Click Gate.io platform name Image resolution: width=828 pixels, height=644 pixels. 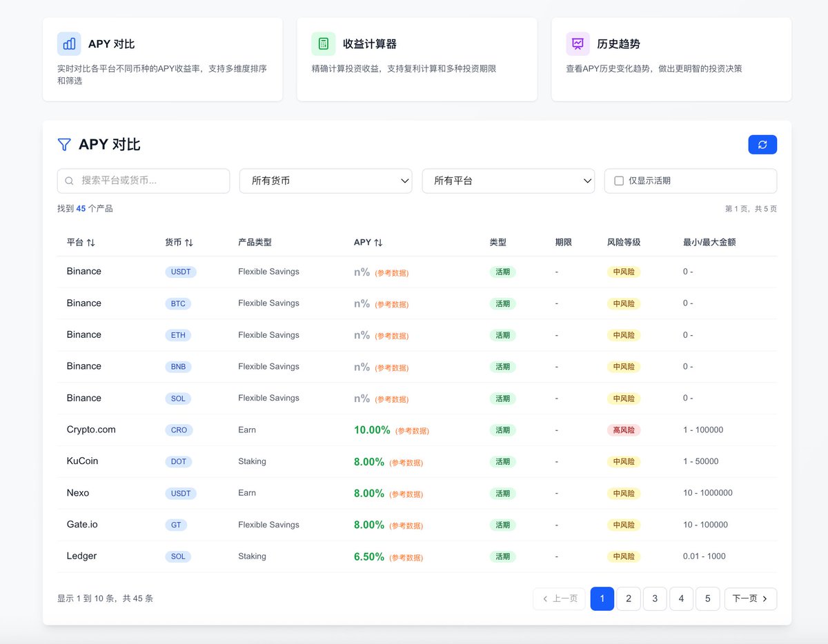point(82,525)
